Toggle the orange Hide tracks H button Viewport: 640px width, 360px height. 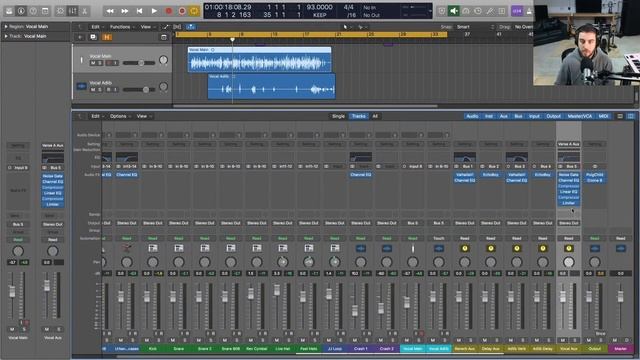[107, 37]
